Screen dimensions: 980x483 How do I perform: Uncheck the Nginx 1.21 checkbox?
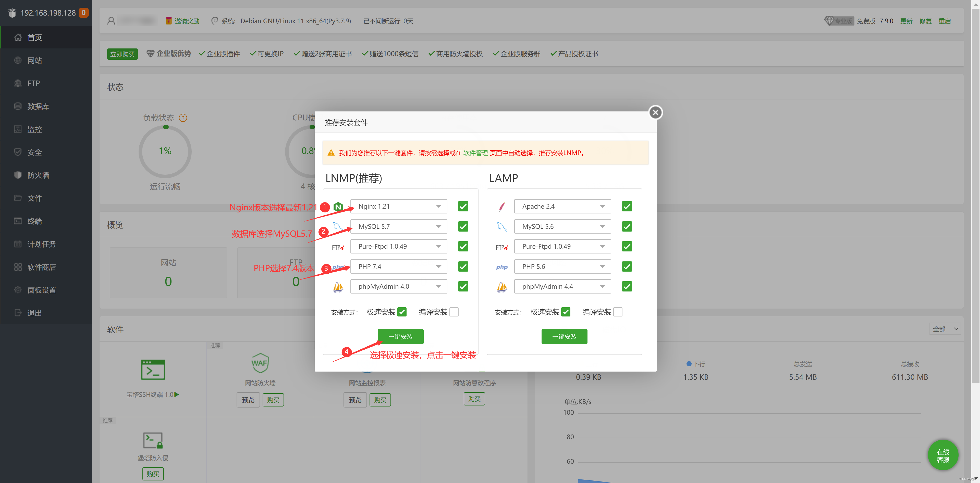click(x=463, y=206)
